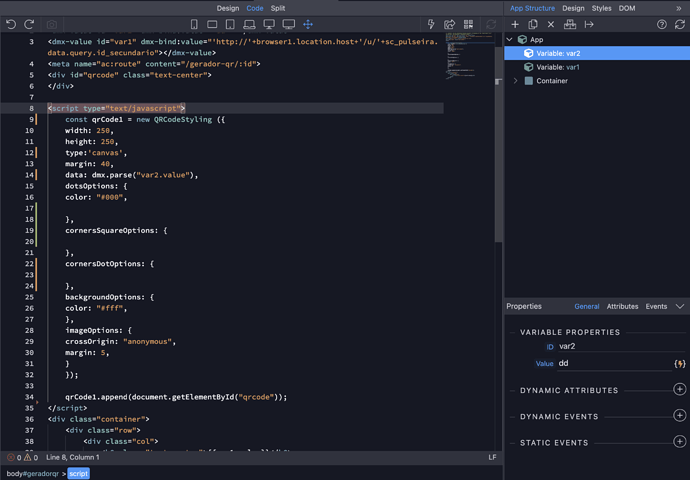Image resolution: width=690 pixels, height=480 pixels.
Task: Select the tablet viewport icon
Action: [x=230, y=24]
